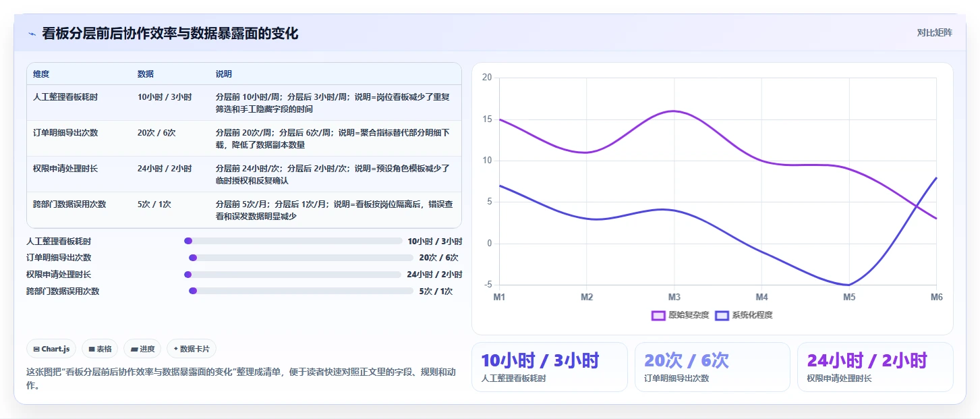980x419 pixels.
Task: Click the blue line endpoint at M6
Action: coord(936,177)
